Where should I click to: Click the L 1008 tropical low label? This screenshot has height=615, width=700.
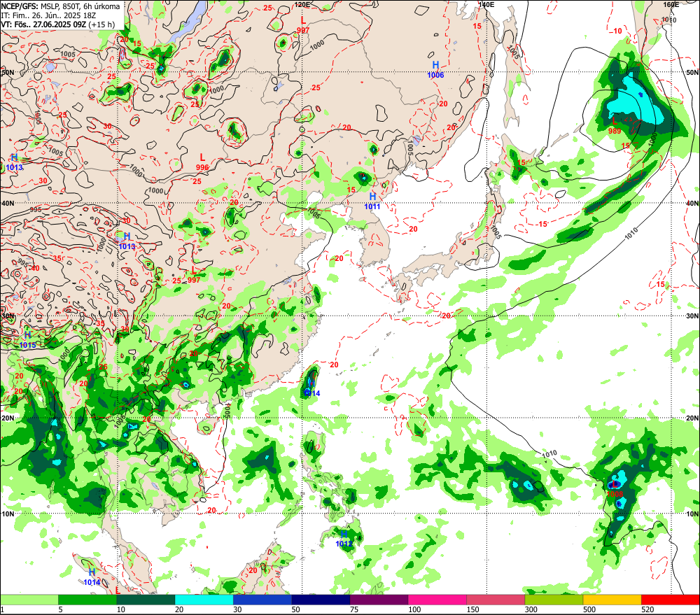pyautogui.click(x=615, y=489)
